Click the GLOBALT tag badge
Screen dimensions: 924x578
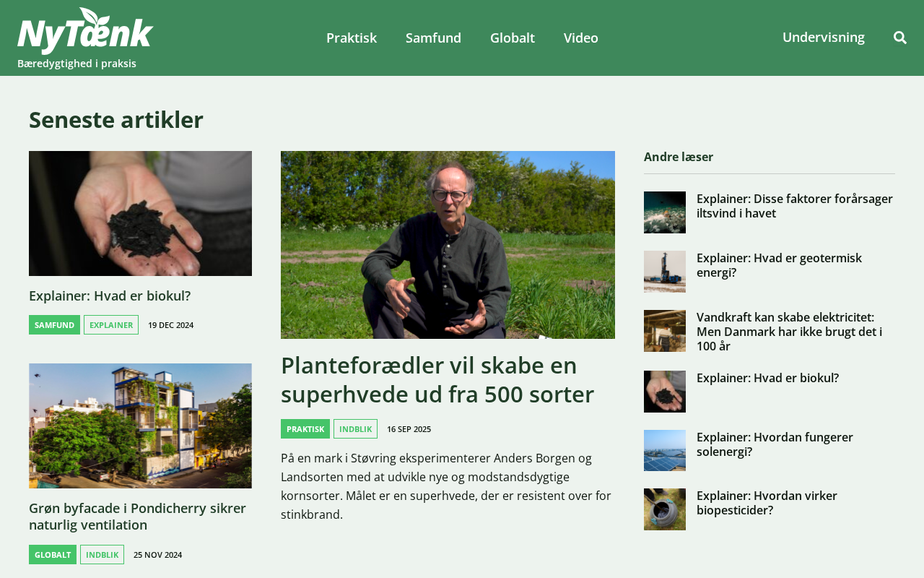53,555
